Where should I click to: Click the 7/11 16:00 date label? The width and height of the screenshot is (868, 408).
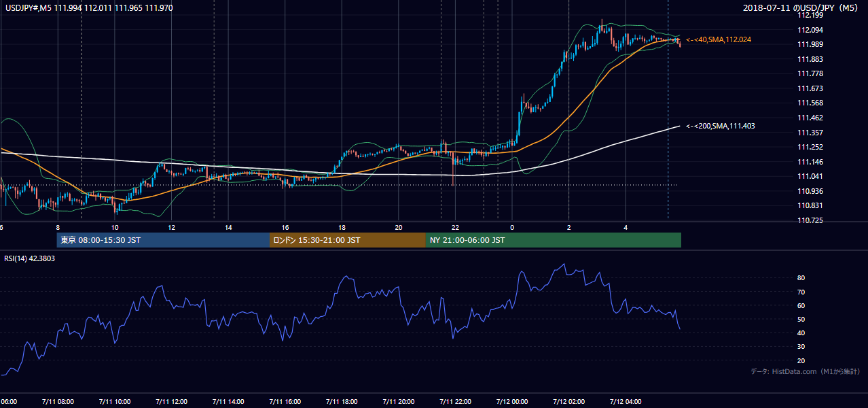285,402
